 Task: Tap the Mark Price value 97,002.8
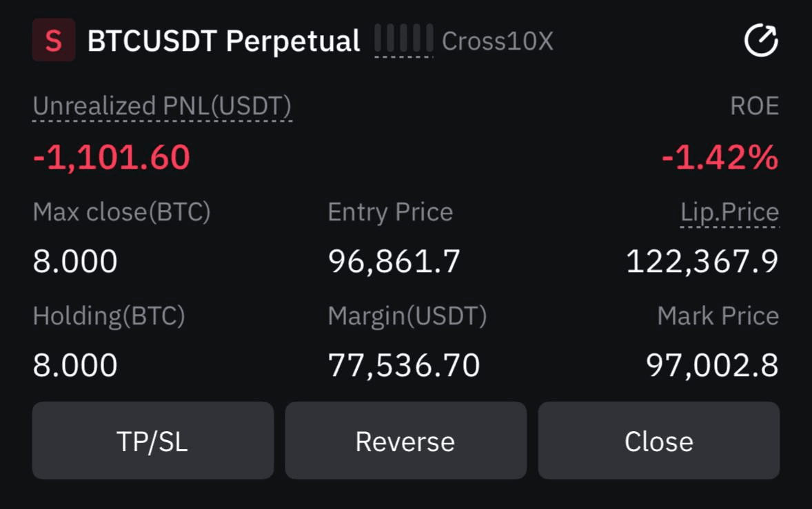click(x=712, y=365)
